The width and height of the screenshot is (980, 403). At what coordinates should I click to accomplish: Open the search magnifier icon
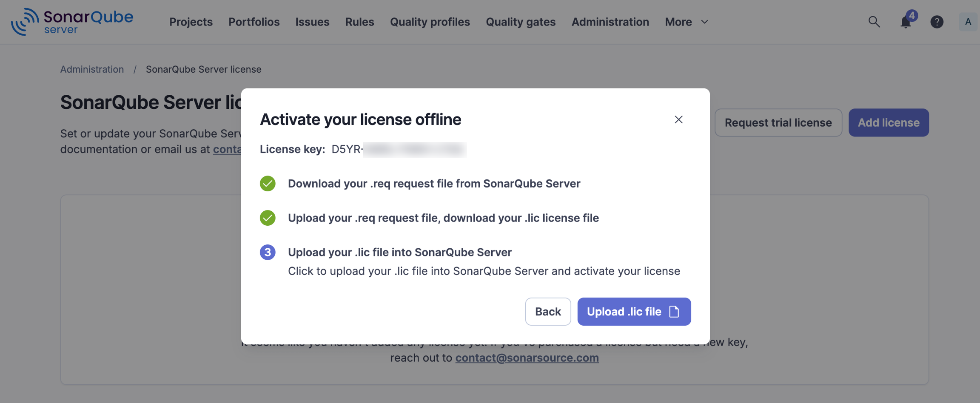pos(874,22)
